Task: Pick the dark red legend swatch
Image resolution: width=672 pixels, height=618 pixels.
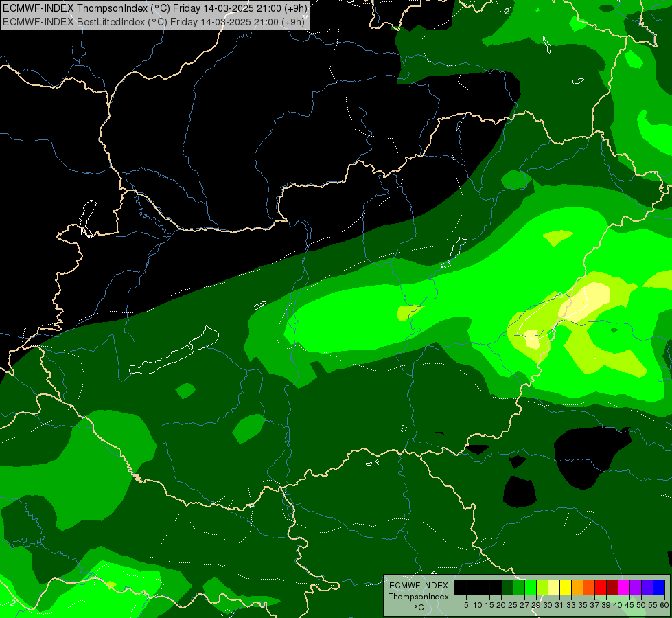Action: coord(612,587)
